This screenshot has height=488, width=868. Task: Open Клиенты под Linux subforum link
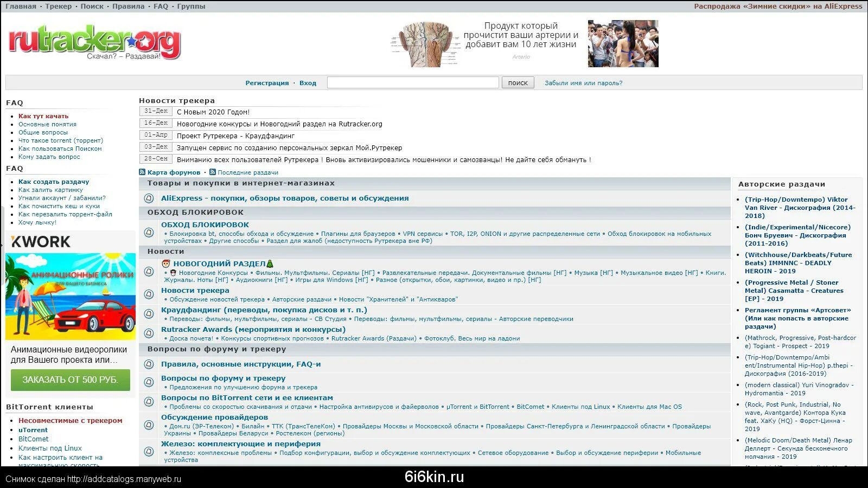[x=581, y=407]
